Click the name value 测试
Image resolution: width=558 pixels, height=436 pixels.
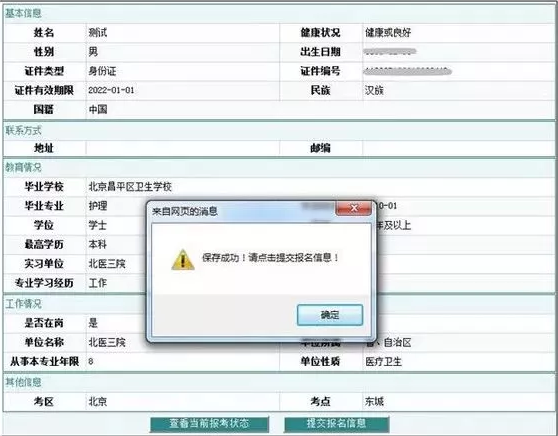coord(98,33)
